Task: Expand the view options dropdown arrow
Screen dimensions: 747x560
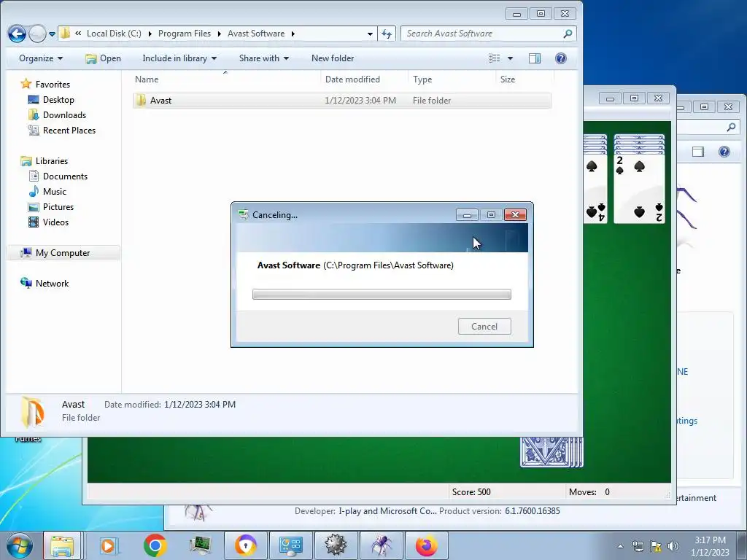Action: point(510,58)
